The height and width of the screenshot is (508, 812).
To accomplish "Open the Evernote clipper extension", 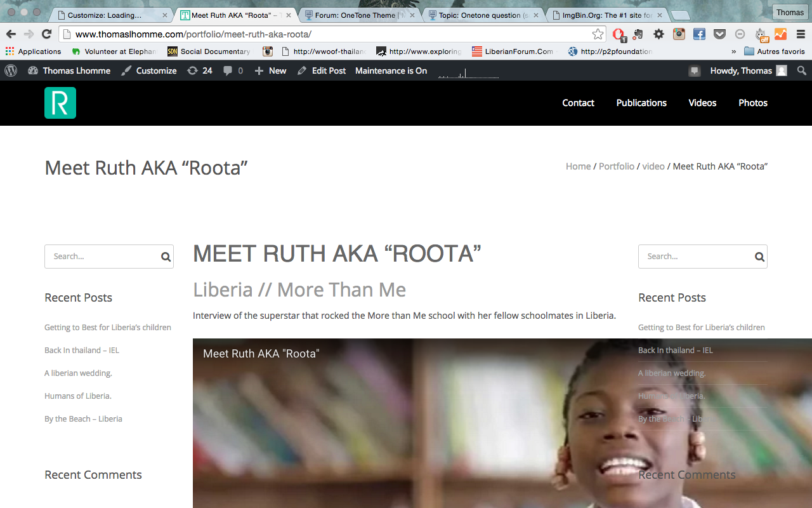I will click(638, 34).
